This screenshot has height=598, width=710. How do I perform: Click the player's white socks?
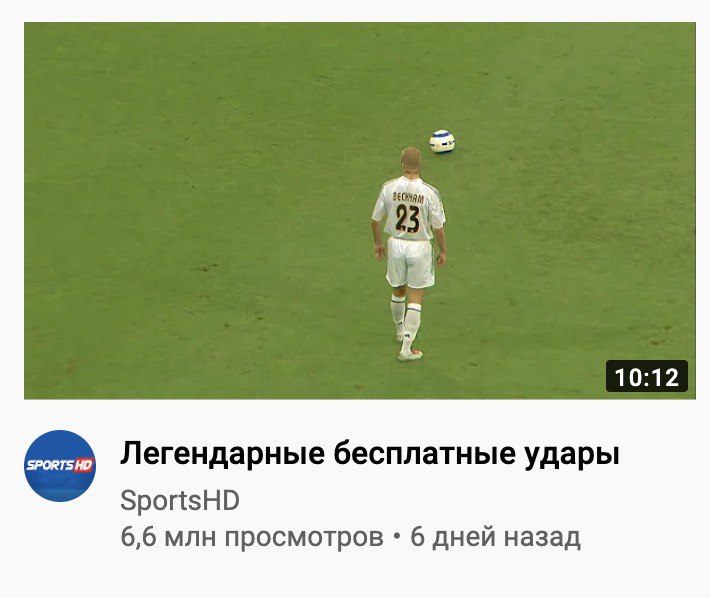(406, 319)
